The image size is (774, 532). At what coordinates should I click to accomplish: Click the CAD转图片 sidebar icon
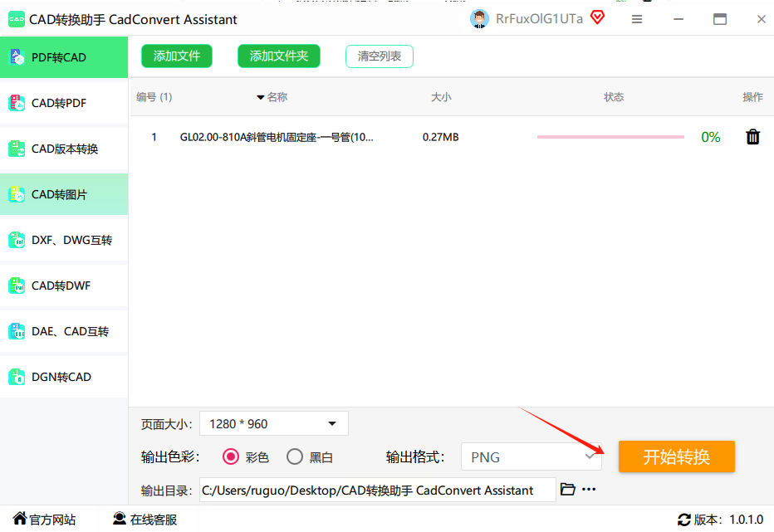click(17, 194)
